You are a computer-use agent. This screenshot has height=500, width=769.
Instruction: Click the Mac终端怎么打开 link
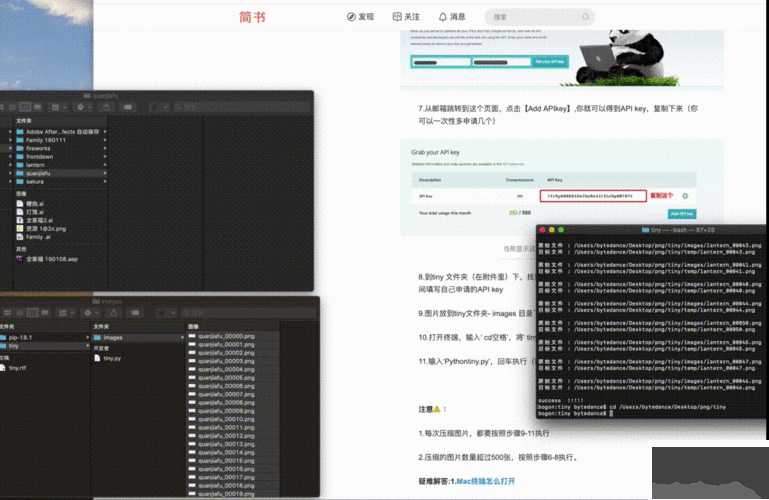click(x=486, y=481)
